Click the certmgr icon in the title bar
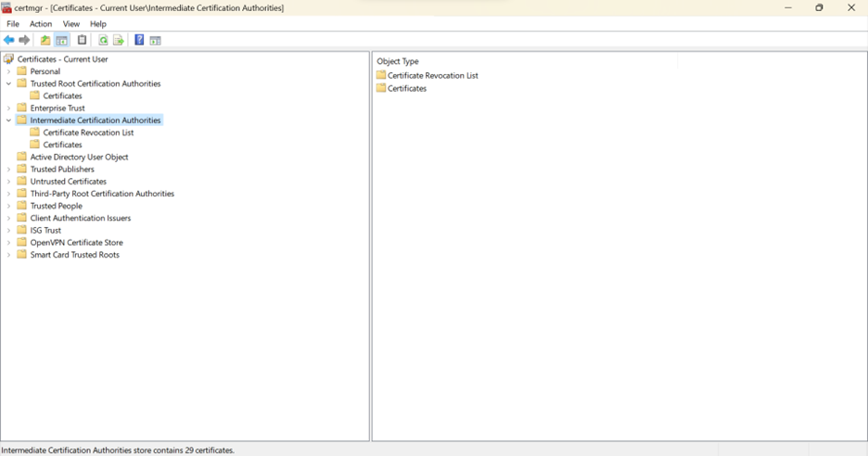This screenshot has height=456, width=868. (x=6, y=7)
